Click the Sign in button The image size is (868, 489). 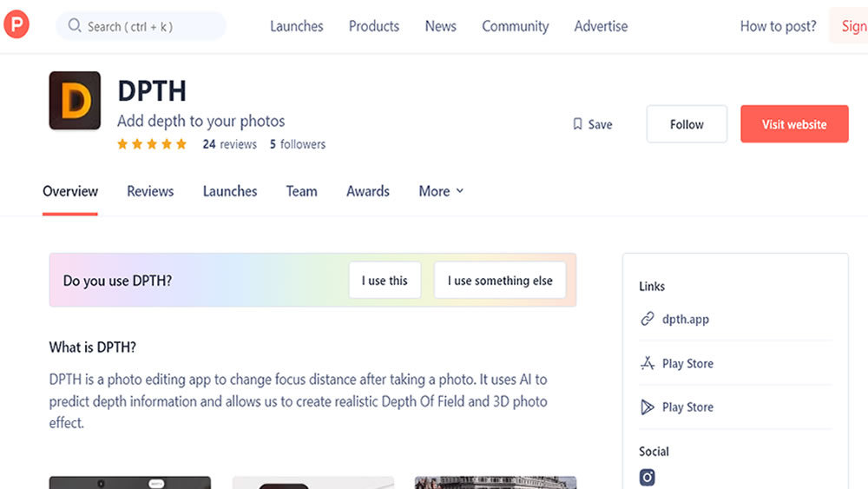pos(849,25)
